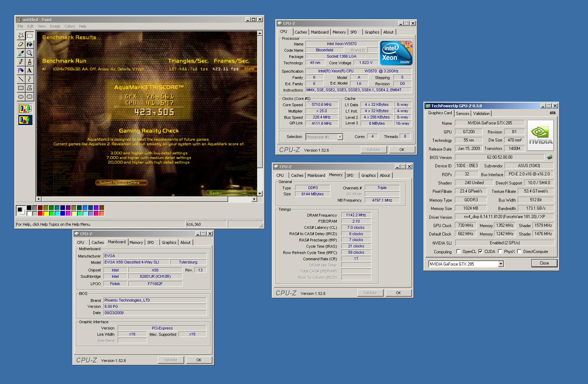Select the Airbrush tool
The width and height of the screenshot is (588, 384).
point(21,71)
